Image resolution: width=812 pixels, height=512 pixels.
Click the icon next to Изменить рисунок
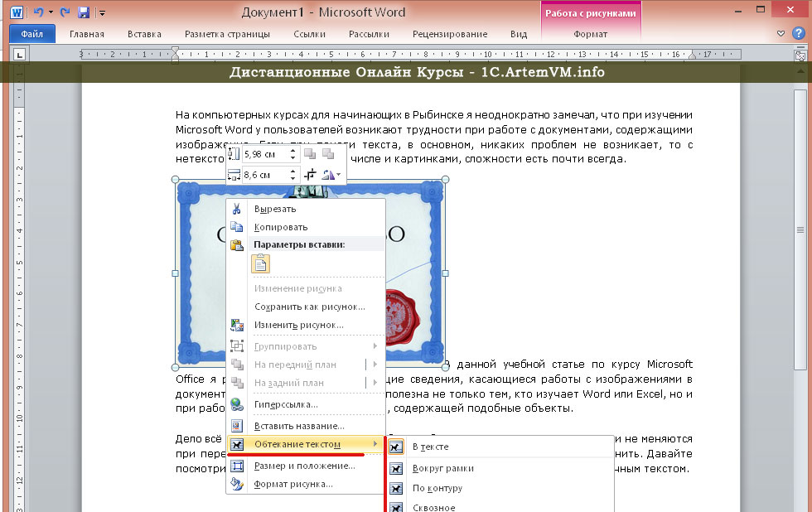(237, 325)
